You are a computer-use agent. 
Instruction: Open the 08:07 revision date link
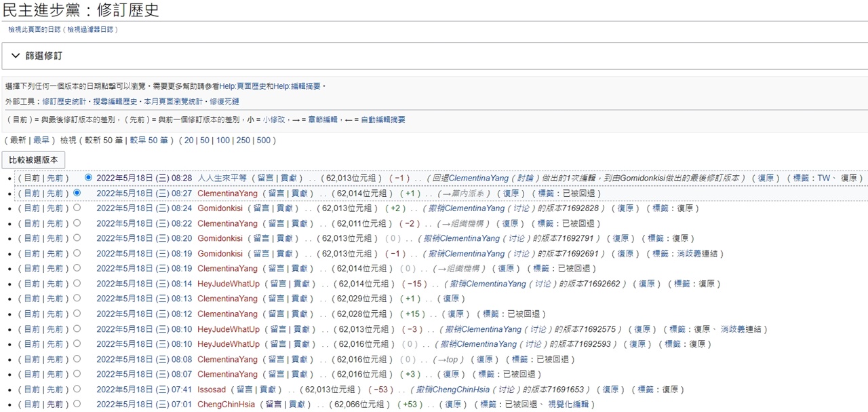[x=144, y=374]
